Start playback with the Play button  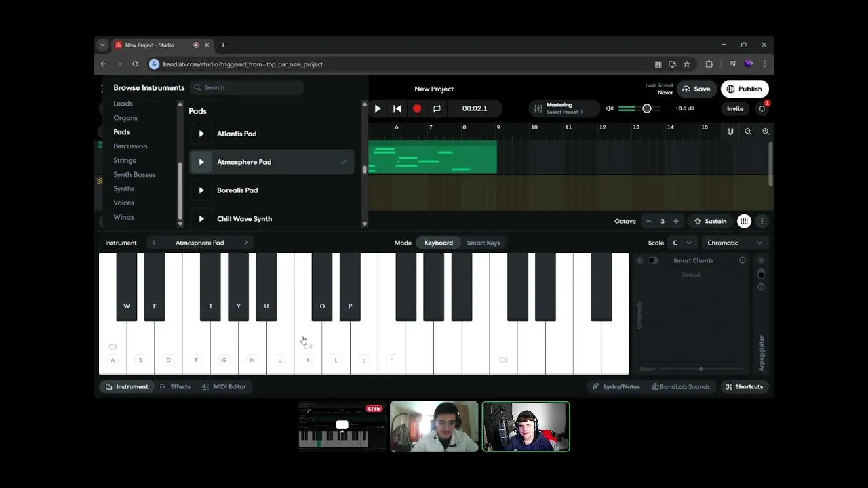point(378,108)
